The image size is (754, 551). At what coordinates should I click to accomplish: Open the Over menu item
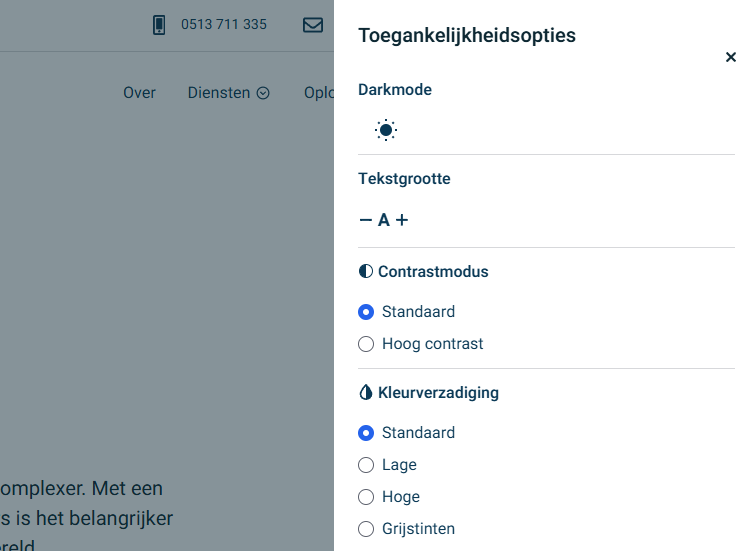coord(140,93)
